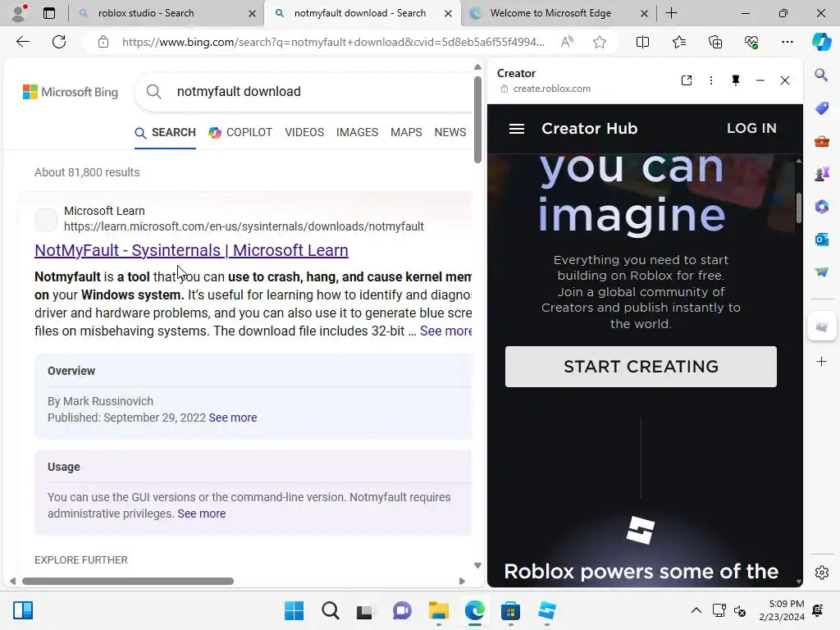Screen dimensions: 840x630
Task: Unpin the Creator sidebar panel
Action: tap(736, 80)
